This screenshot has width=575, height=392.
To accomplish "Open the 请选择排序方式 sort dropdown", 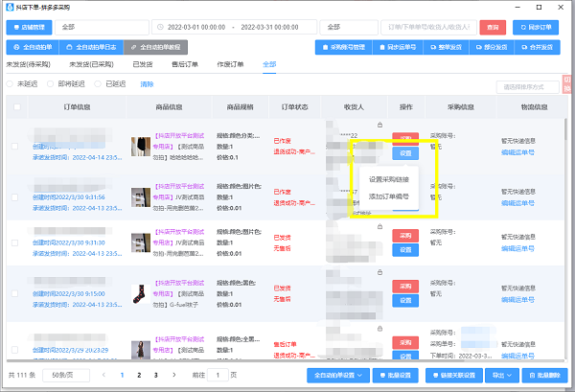I will 528,87.
